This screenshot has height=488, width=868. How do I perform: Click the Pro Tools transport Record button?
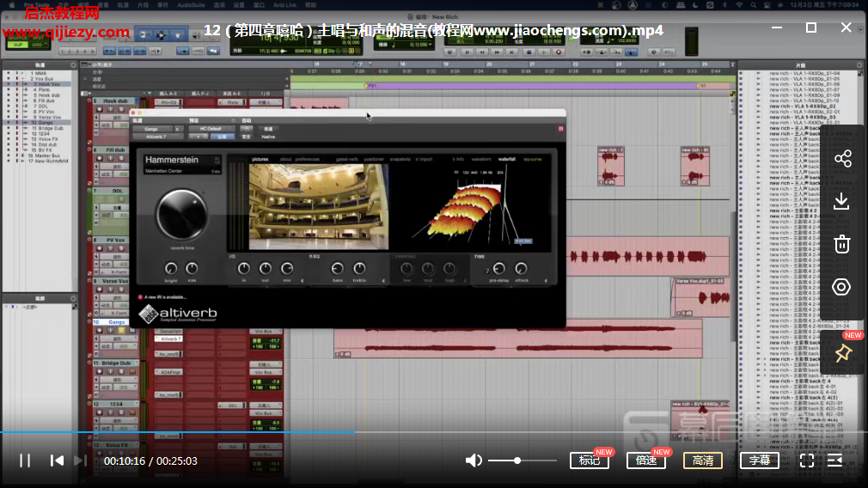click(x=559, y=52)
